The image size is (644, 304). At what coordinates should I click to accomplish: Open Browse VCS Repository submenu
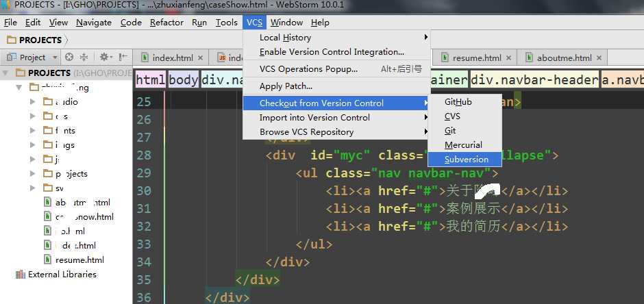pyautogui.click(x=337, y=132)
